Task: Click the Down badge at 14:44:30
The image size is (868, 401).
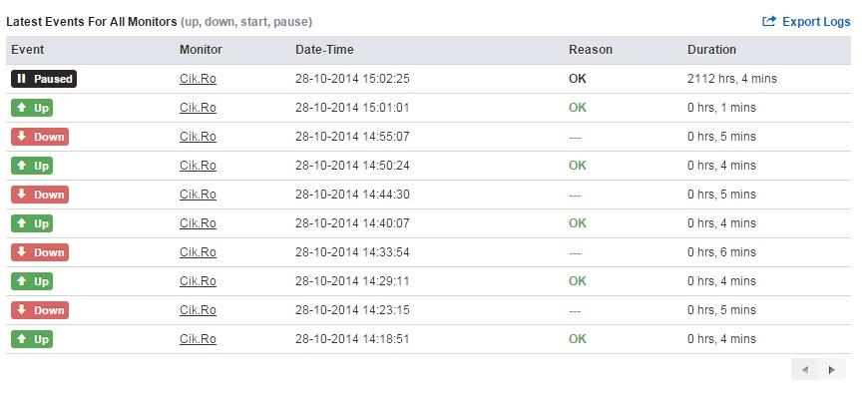Action: (x=40, y=195)
